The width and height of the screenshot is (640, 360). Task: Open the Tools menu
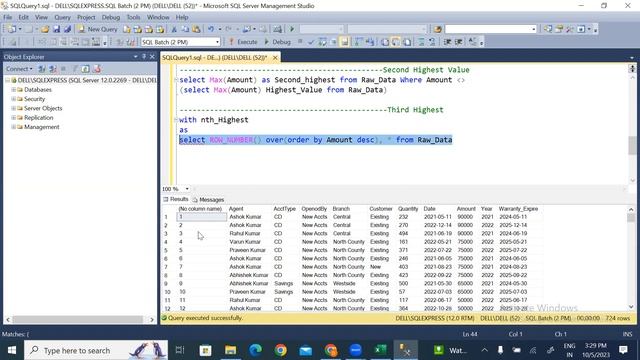pos(133,18)
